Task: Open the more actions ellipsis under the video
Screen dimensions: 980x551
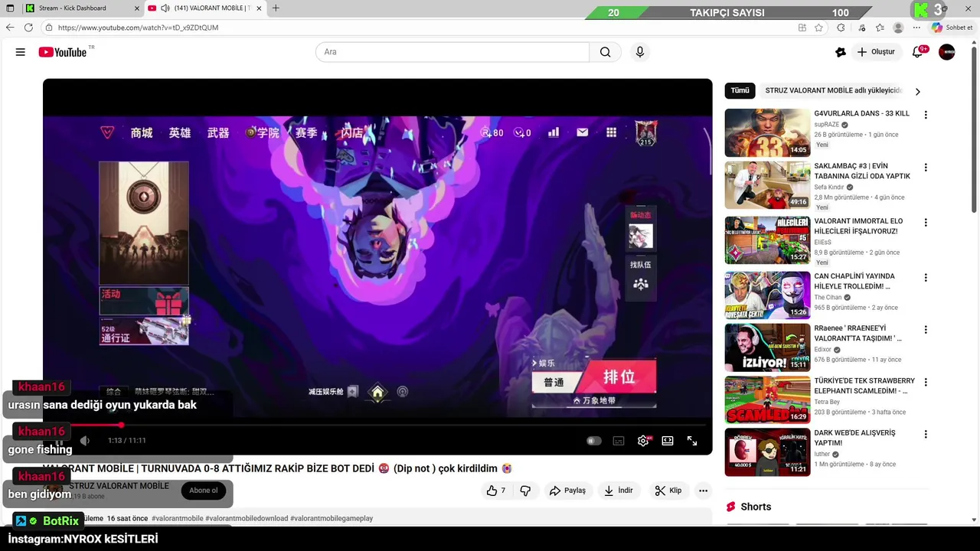Action: point(703,491)
